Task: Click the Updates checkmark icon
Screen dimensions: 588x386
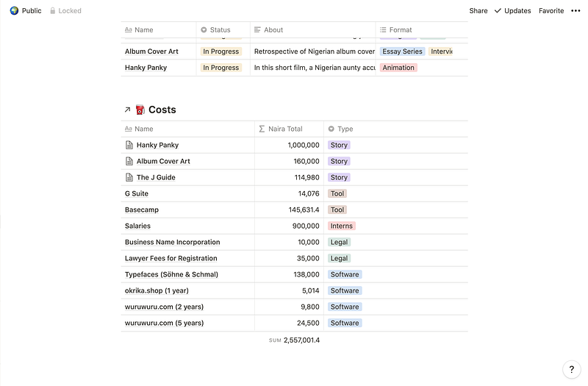Action: click(x=498, y=11)
